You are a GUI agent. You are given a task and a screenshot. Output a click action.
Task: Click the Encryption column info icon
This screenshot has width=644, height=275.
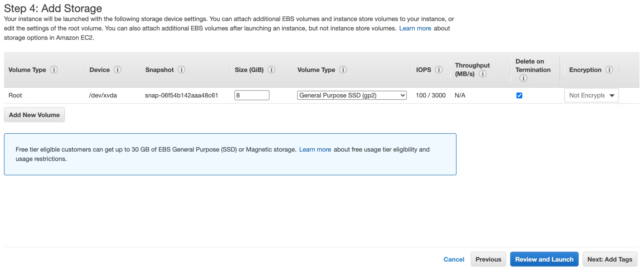[x=609, y=70]
